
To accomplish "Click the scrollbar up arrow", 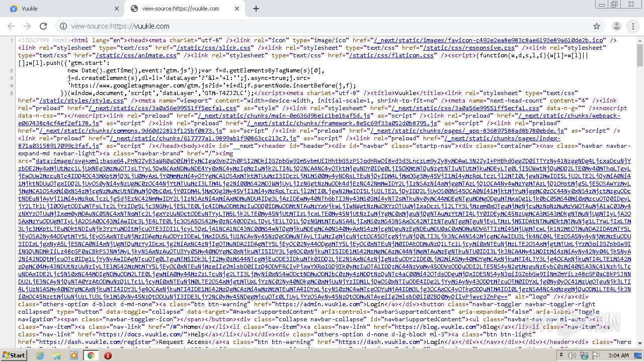I will click(x=639, y=39).
